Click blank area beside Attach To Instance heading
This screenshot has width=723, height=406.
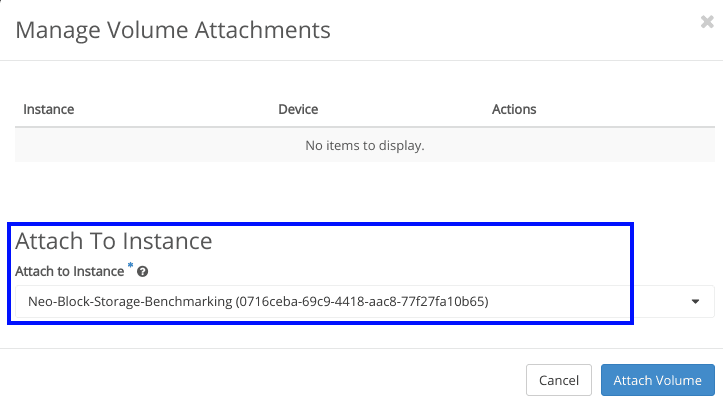pyautogui.click(x=420, y=241)
